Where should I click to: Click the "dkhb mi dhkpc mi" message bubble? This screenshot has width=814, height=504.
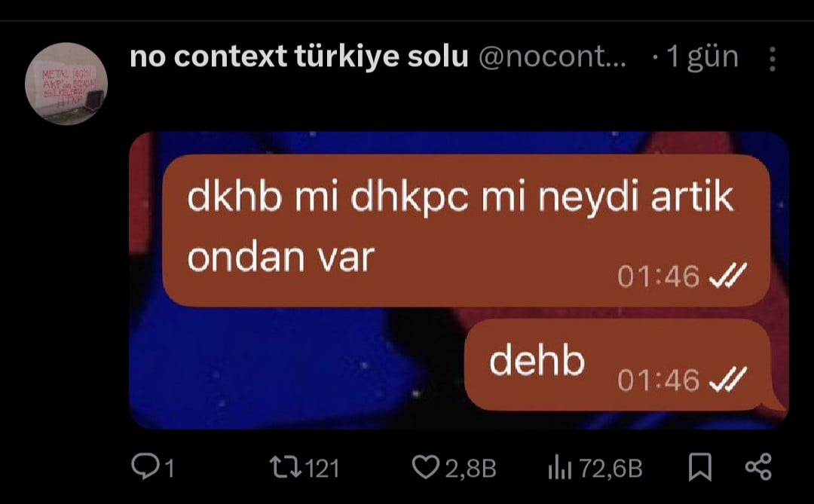click(467, 231)
